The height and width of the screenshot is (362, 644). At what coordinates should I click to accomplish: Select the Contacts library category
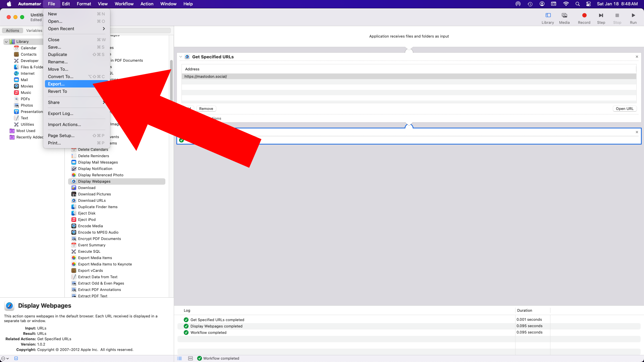click(29, 54)
